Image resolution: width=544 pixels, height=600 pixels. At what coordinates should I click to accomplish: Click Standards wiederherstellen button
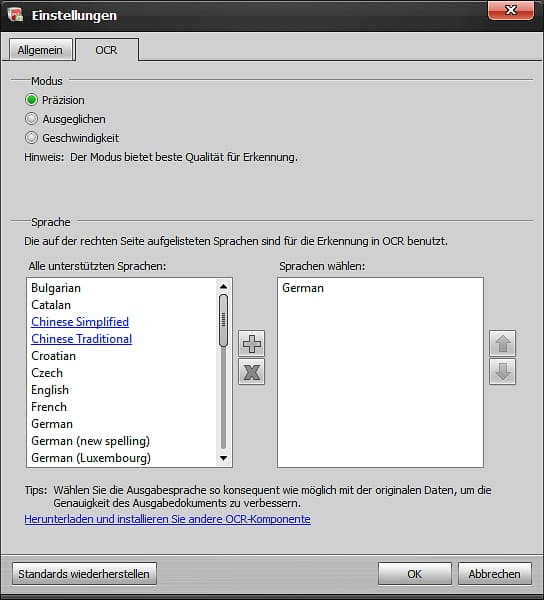84,574
